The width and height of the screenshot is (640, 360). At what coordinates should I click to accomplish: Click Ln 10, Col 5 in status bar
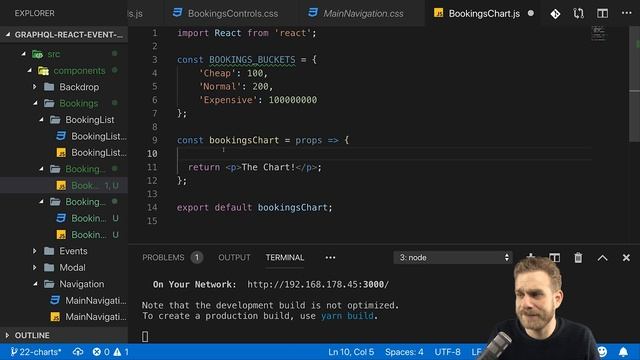351,352
